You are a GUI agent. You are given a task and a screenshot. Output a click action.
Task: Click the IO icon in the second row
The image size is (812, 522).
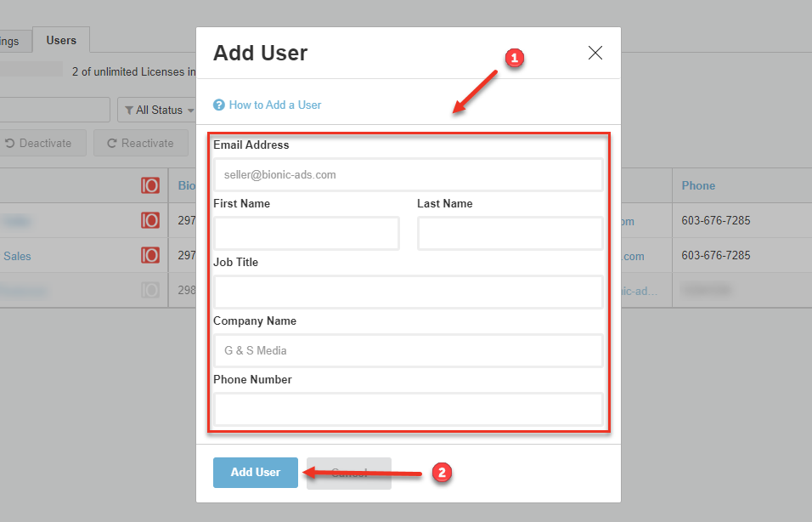point(150,220)
